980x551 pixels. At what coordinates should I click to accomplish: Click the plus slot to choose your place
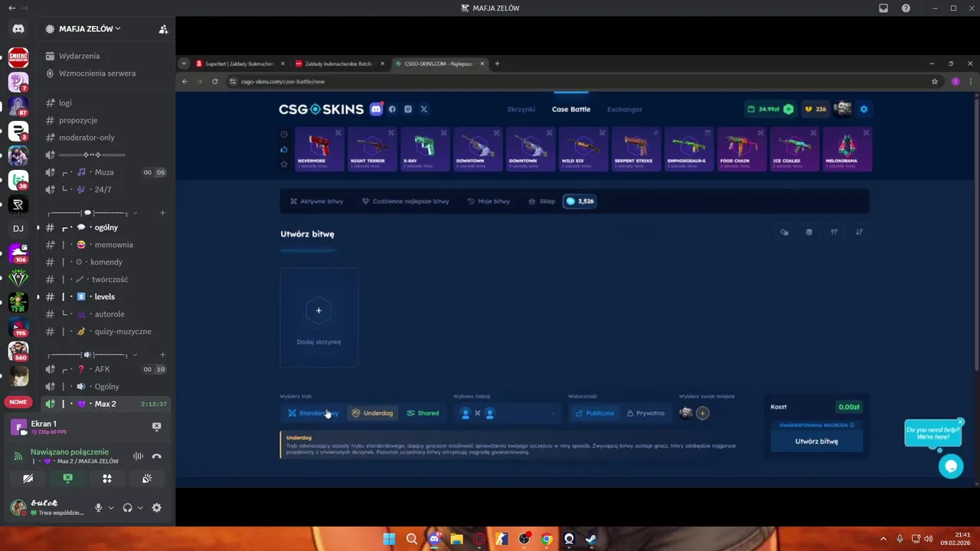pyautogui.click(x=702, y=412)
